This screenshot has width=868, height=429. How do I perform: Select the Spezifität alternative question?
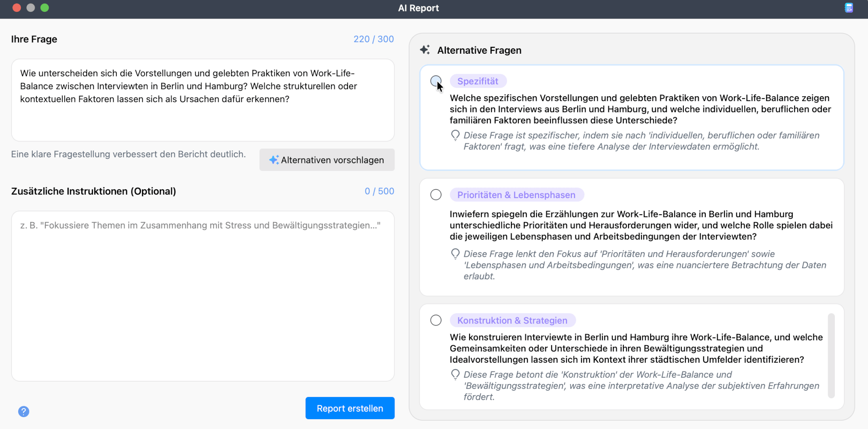pos(436,81)
